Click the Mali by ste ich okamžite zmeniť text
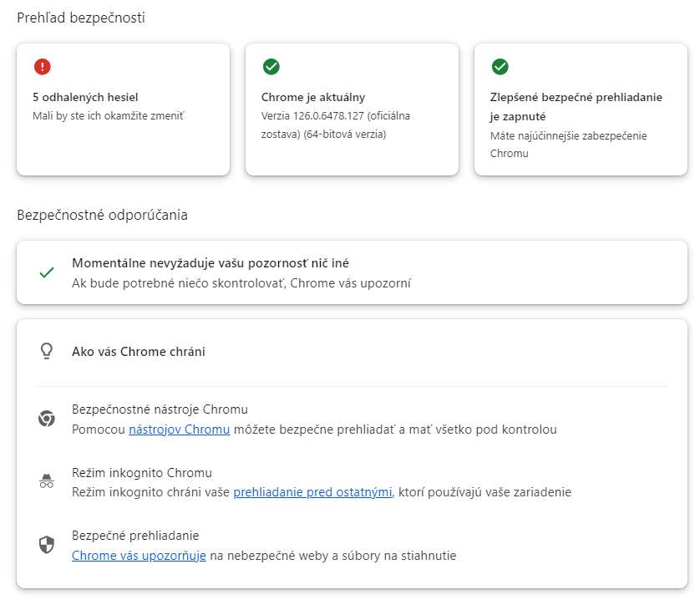Viewport: 700px width, 605px height. tap(109, 116)
